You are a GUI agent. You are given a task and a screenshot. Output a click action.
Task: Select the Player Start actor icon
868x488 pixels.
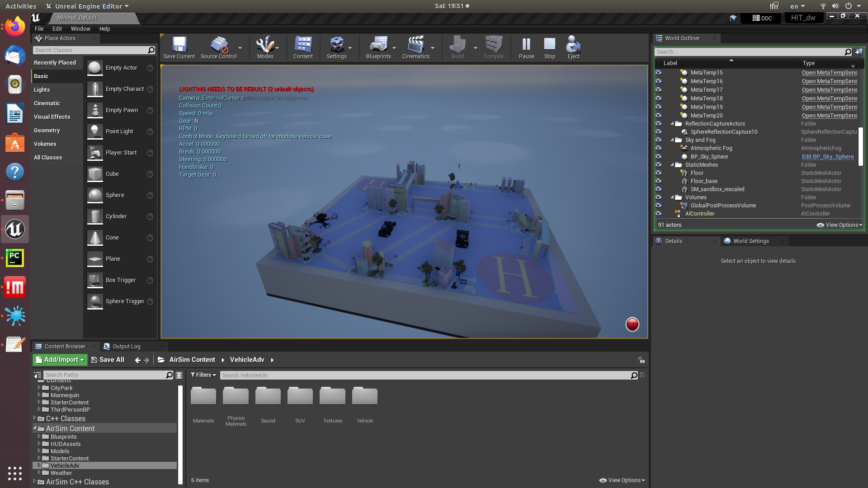tap(95, 153)
